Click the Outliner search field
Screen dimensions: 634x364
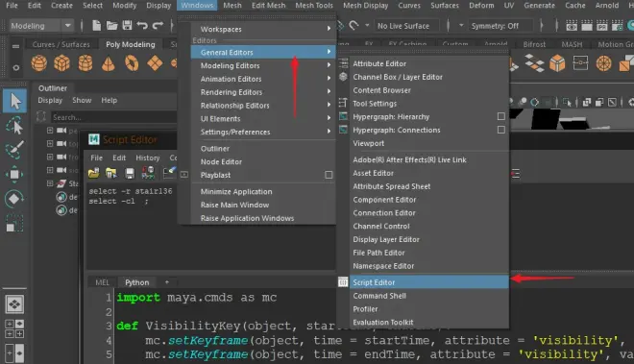click(x=114, y=117)
